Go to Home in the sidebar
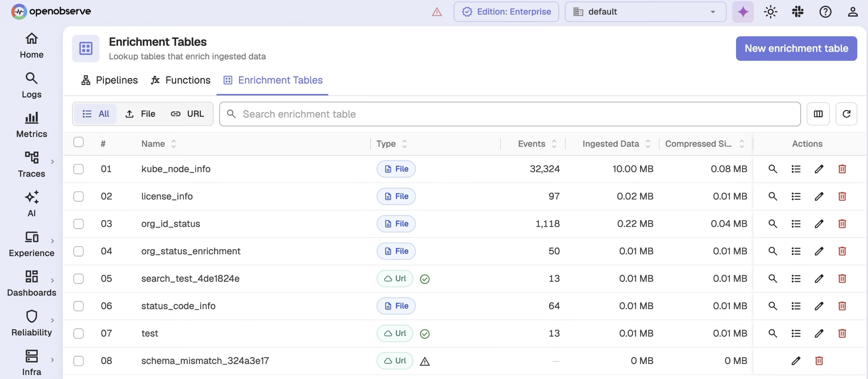This screenshot has height=379, width=868. (31, 46)
